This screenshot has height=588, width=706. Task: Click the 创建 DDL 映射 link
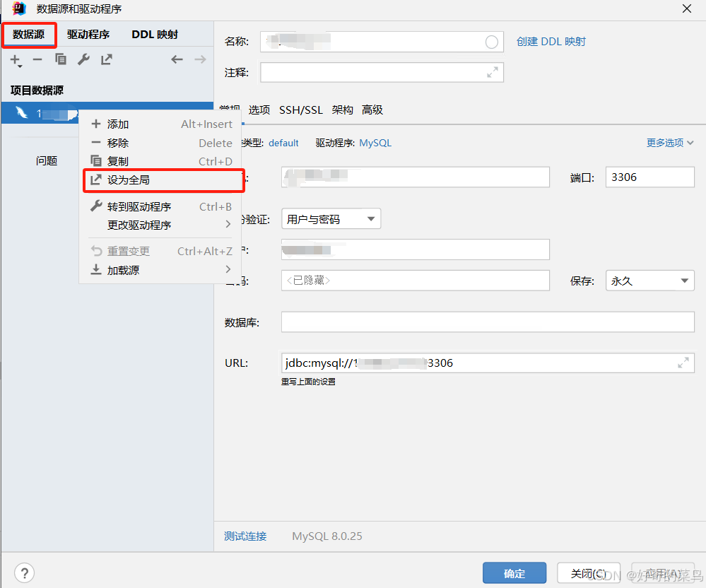tap(551, 42)
